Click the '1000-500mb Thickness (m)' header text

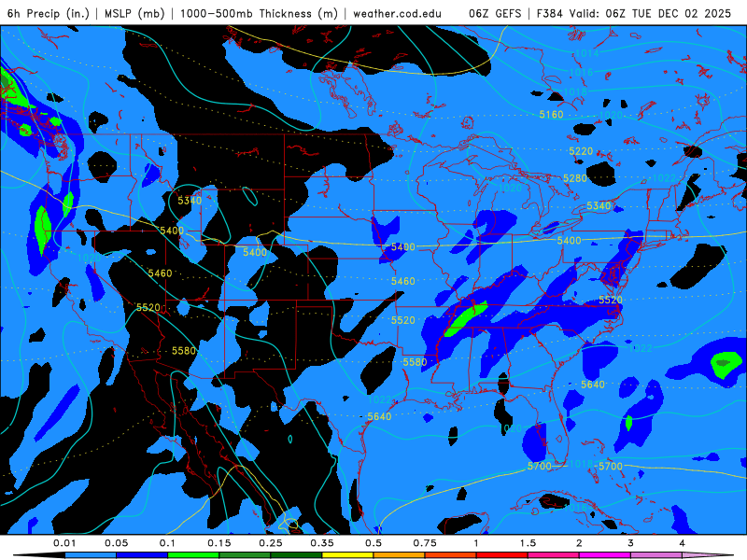tap(259, 13)
